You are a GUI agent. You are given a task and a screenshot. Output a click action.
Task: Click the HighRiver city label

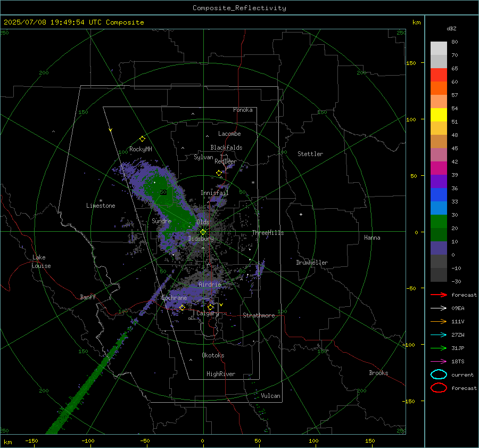(221, 374)
